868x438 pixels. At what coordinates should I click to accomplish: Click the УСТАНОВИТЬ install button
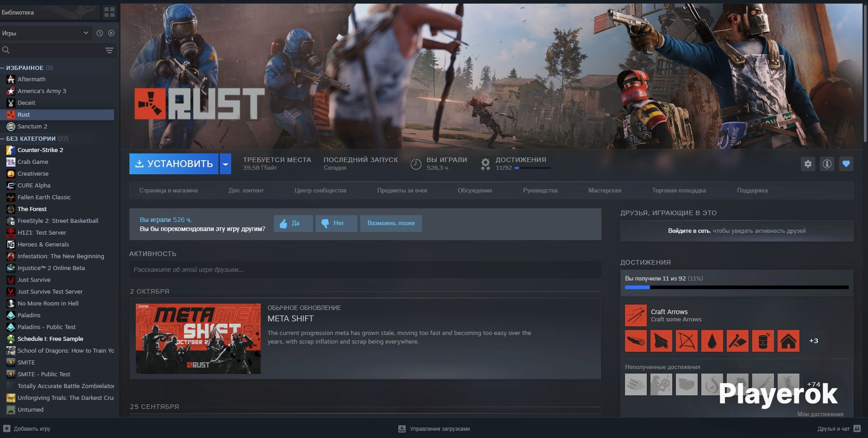tap(174, 164)
